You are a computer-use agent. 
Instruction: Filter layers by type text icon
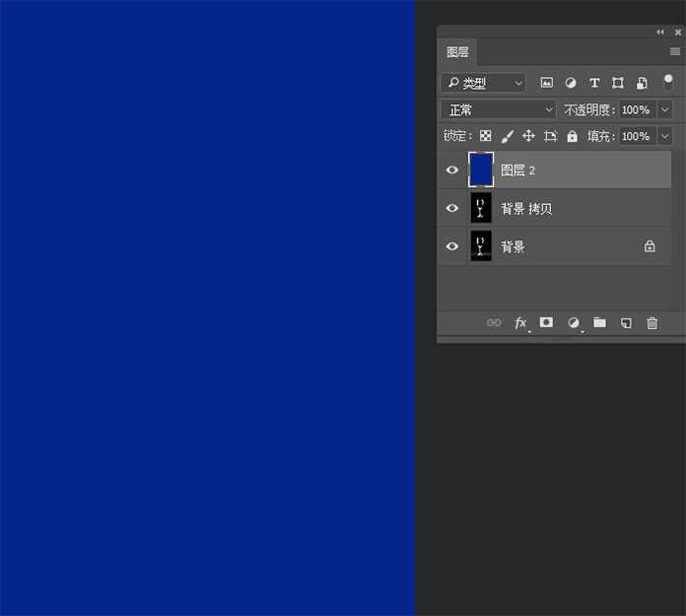594,84
